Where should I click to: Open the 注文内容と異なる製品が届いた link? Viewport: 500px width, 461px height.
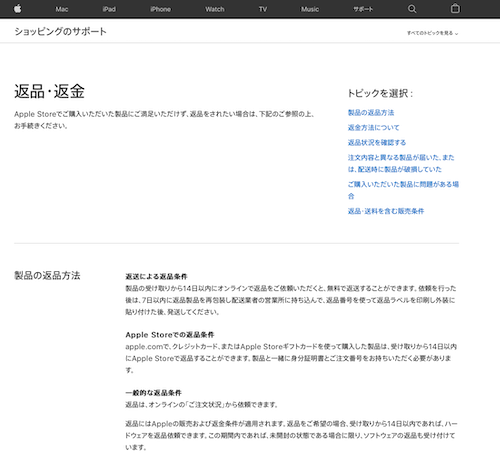401,163
